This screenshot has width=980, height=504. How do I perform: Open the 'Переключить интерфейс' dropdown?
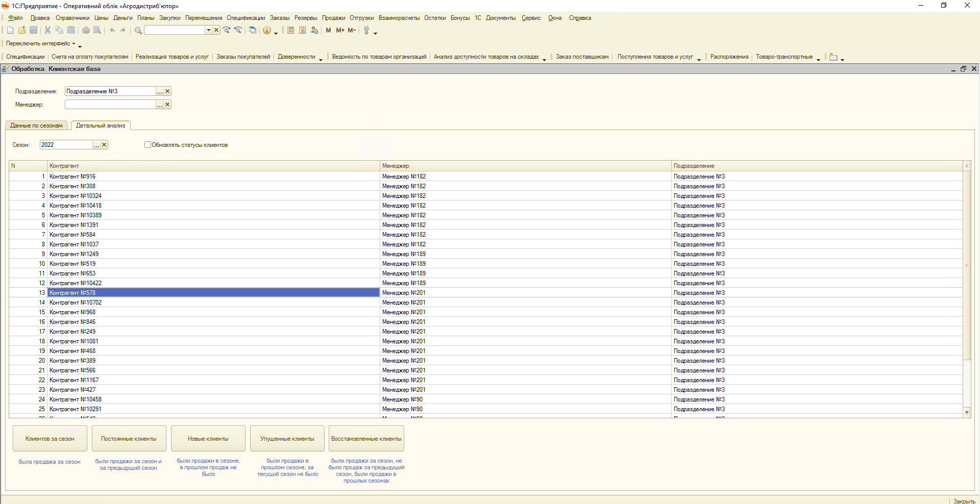(x=41, y=44)
